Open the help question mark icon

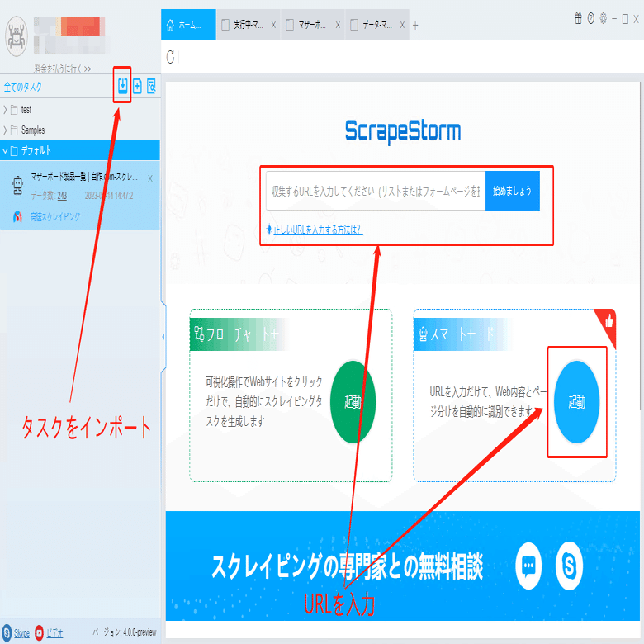tap(590, 18)
